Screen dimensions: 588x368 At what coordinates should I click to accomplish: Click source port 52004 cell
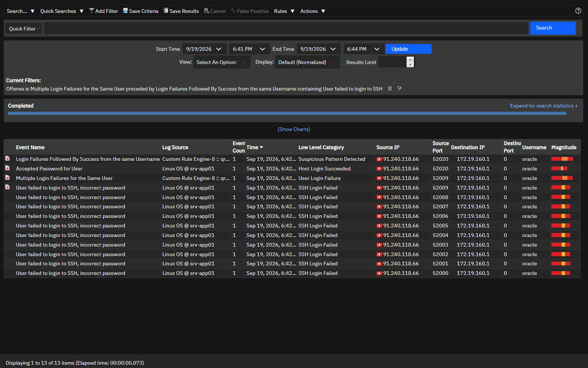(x=440, y=235)
